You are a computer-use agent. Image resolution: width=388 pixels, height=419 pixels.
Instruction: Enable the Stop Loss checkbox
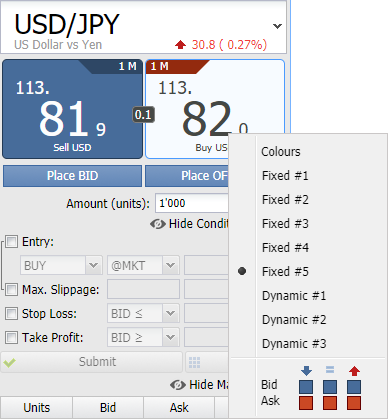pyautogui.click(x=11, y=313)
